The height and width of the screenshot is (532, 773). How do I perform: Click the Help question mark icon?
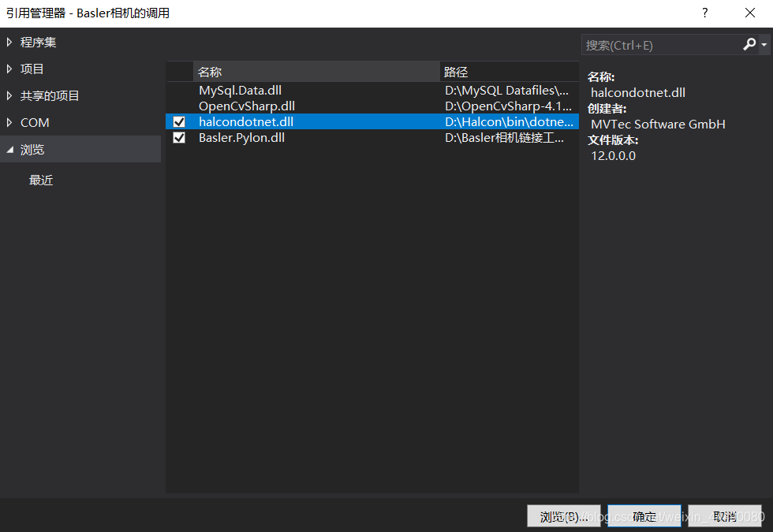704,13
